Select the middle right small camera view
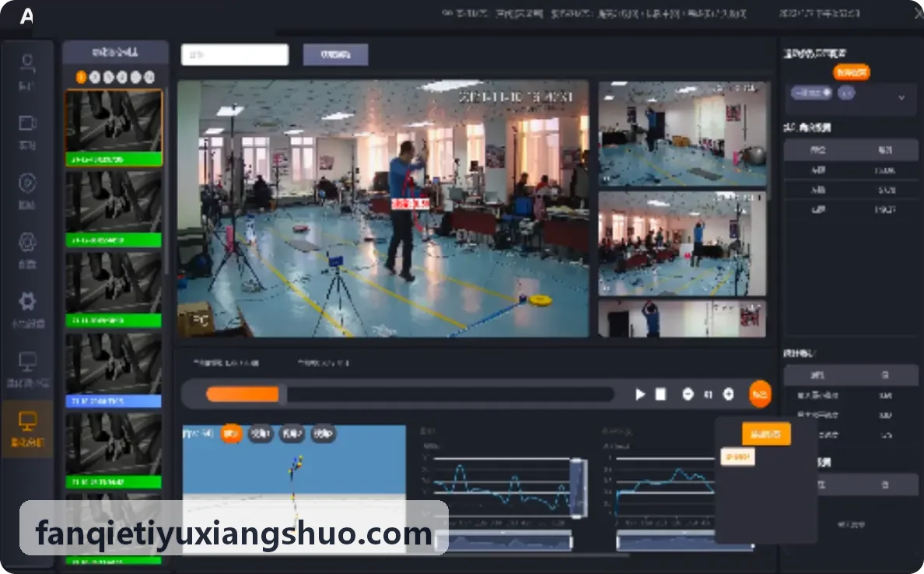The height and width of the screenshot is (574, 924). click(682, 243)
